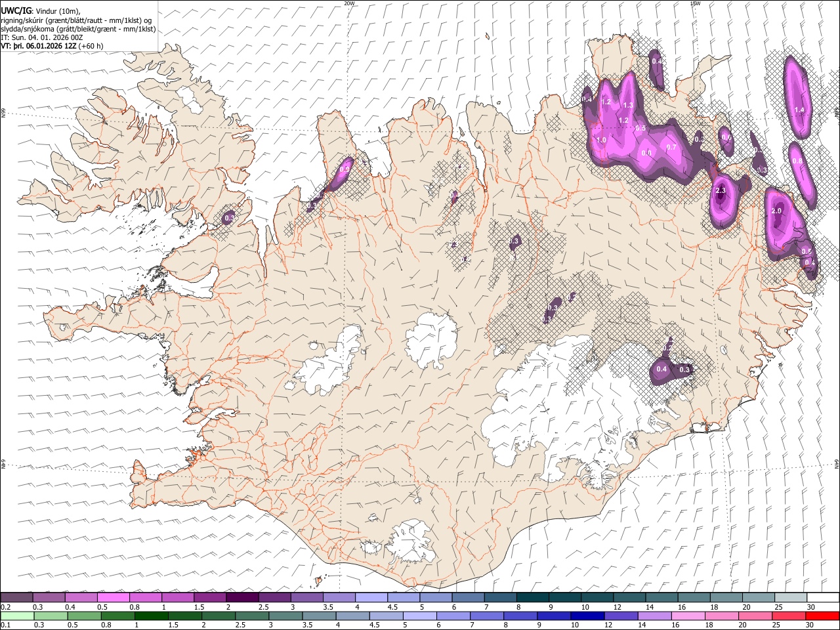Pick the 12 grey-teal snow scale swatch
Screen dimensions: 840x630
[629, 597]
